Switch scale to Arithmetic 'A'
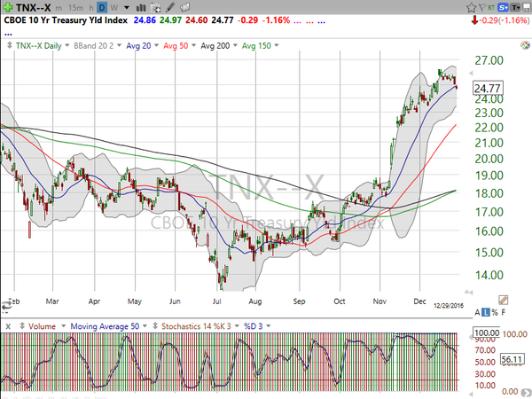The image size is (532, 399). tap(477, 312)
